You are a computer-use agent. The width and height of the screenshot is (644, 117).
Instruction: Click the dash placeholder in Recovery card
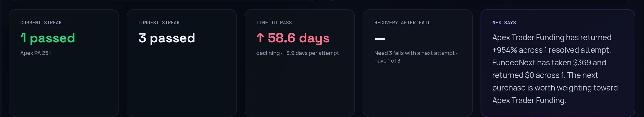pos(380,39)
